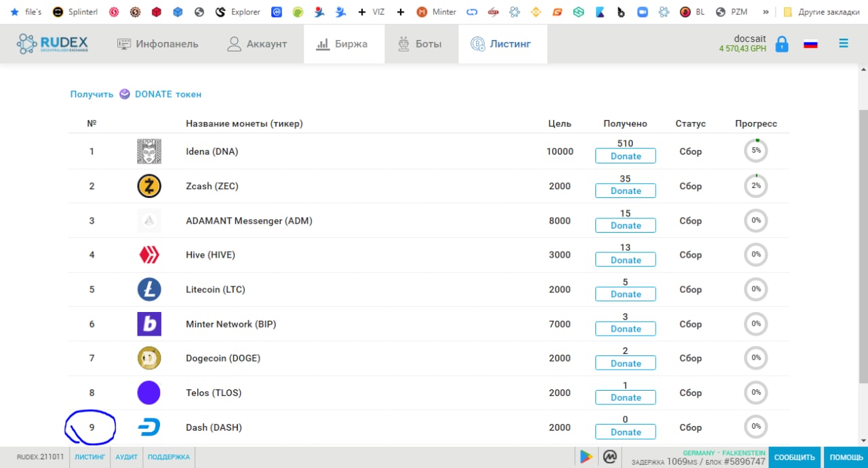Viewport: 868px width, 468px height.
Task: Click the Google Play icon in footer
Action: click(585, 457)
